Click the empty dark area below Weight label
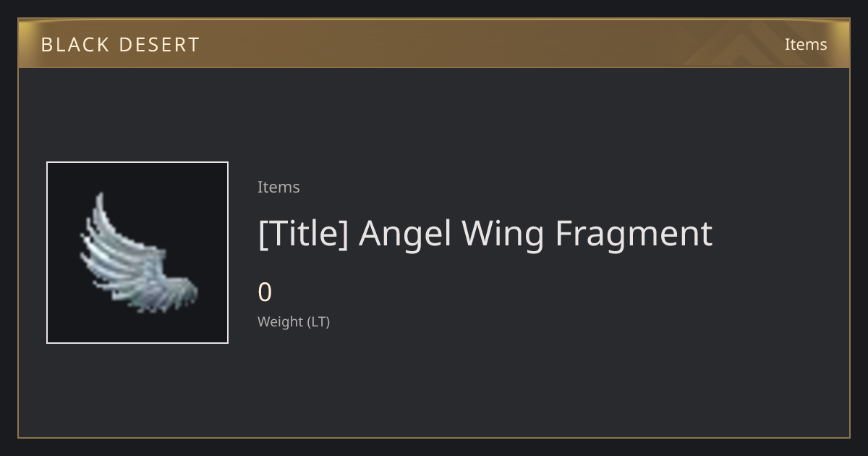 point(434,384)
